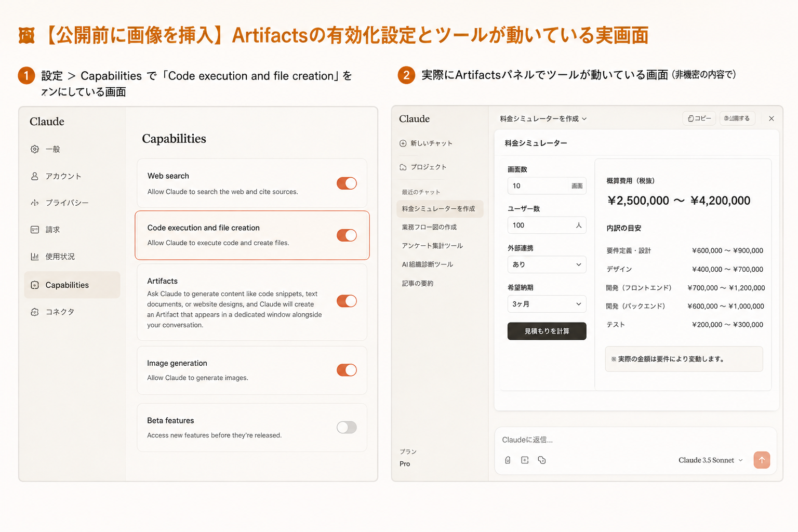Open the 希望納期 dropdown showing 3ヶ月
The image size is (798, 532).
[x=547, y=304]
